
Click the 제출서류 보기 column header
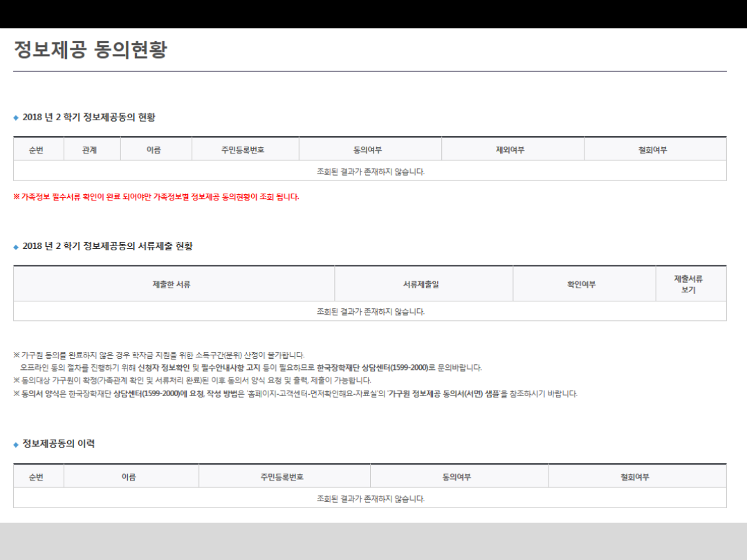tap(690, 284)
